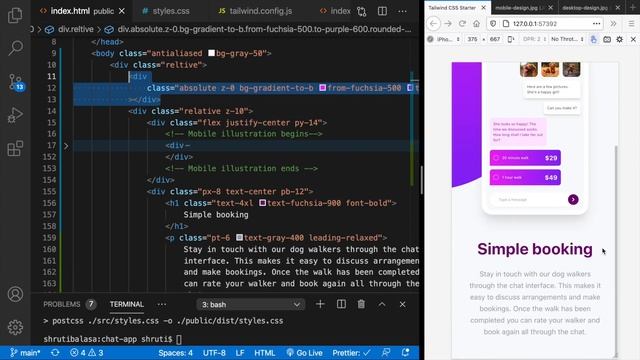
Task: Show more browser toolbar items chevron
Action: (x=613, y=24)
